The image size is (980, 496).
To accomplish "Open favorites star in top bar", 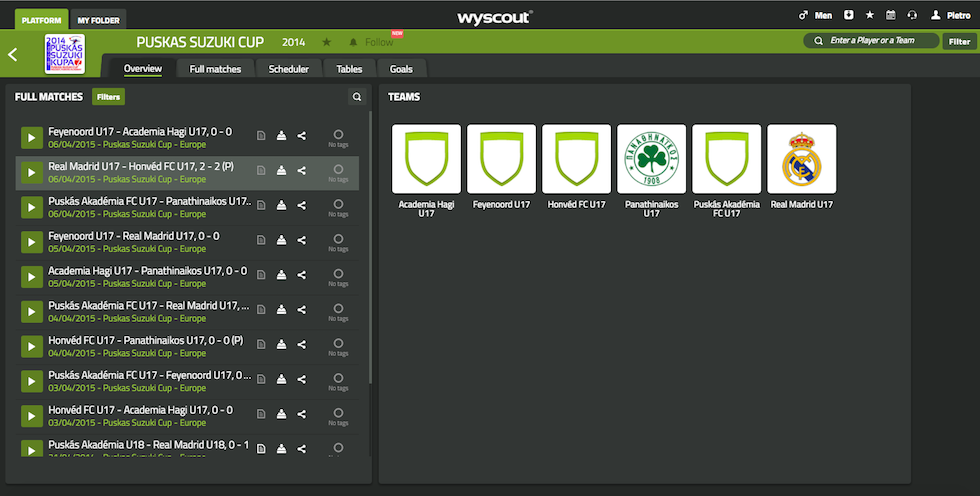I will pyautogui.click(x=870, y=15).
